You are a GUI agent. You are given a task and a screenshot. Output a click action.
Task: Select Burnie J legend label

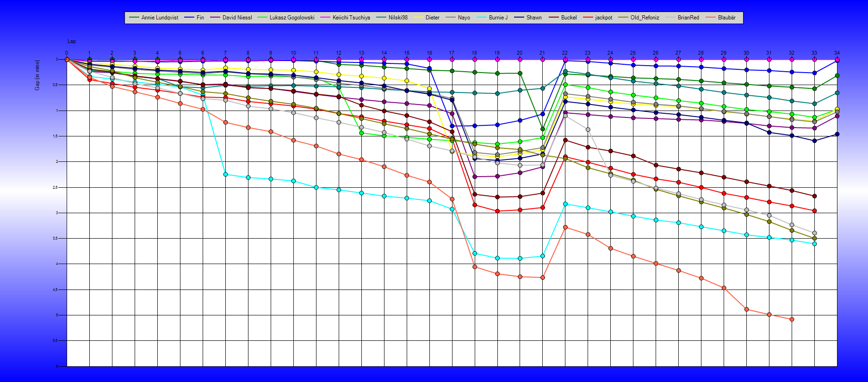coord(492,18)
